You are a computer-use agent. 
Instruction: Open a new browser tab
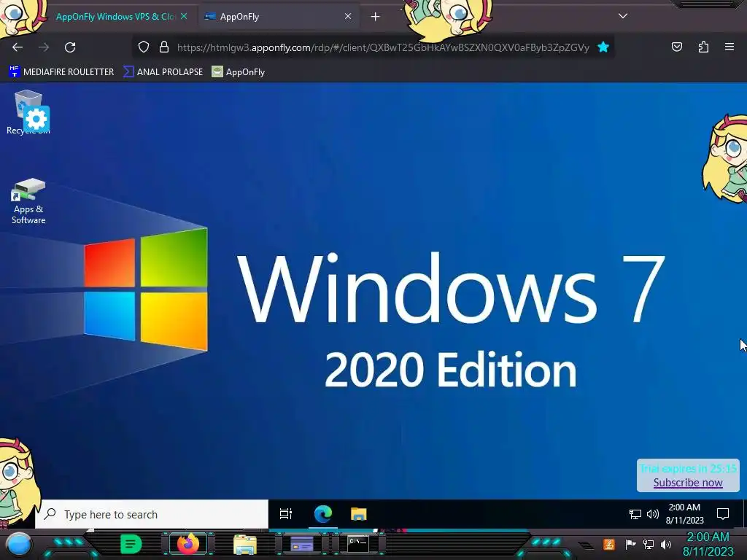coord(376,17)
